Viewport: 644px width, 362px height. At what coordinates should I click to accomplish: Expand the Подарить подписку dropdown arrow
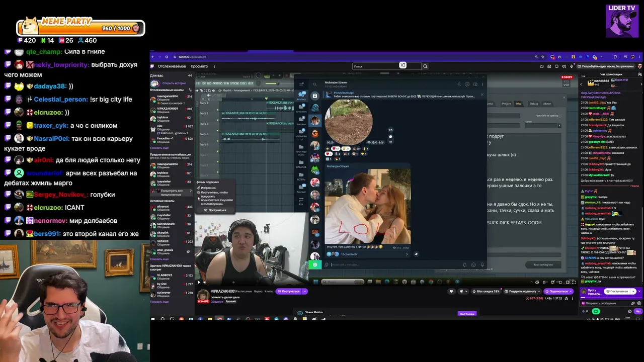click(x=540, y=291)
